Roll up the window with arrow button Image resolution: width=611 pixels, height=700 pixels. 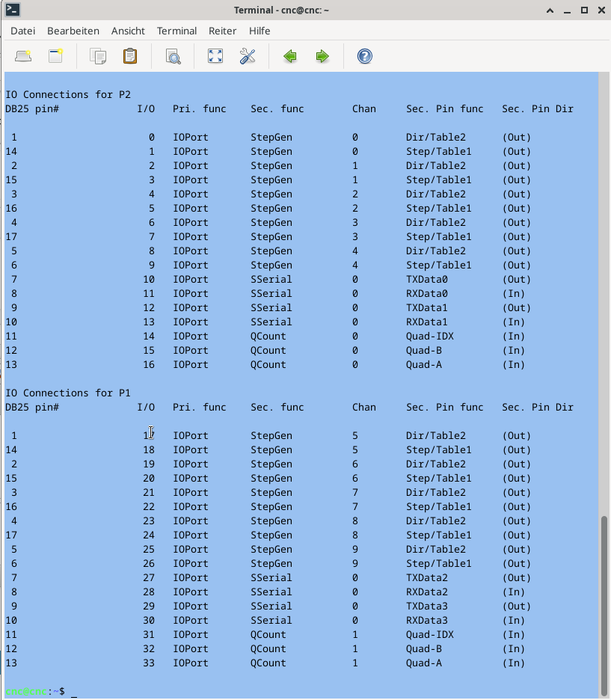(x=550, y=10)
